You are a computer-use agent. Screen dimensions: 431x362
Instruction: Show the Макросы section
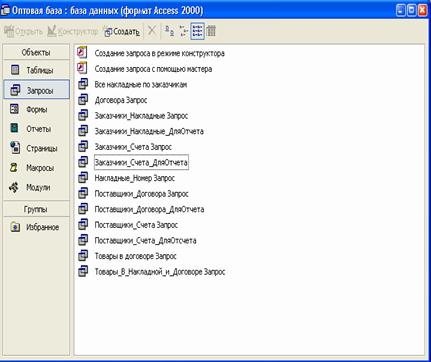37,168
